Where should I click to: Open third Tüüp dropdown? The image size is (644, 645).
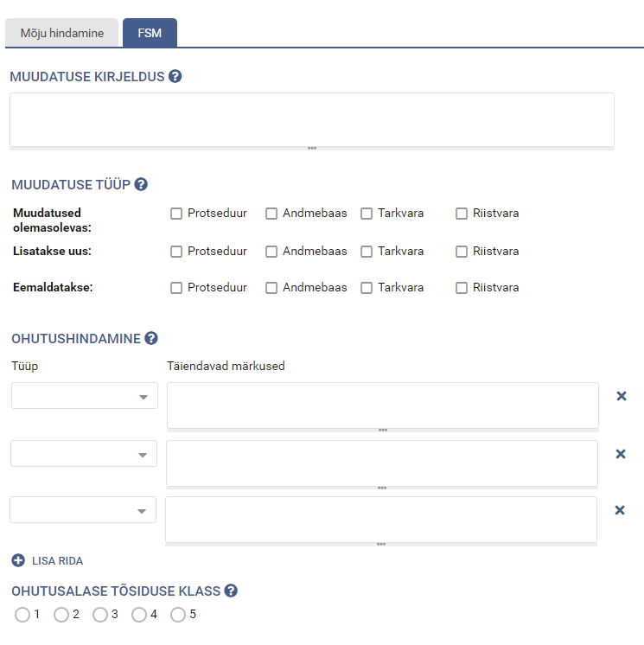click(x=83, y=509)
